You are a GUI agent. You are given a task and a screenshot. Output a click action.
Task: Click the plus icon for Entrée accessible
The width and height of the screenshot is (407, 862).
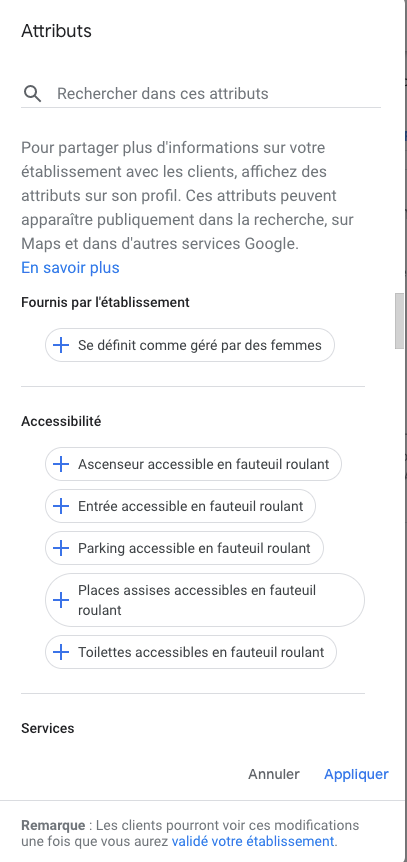60,506
